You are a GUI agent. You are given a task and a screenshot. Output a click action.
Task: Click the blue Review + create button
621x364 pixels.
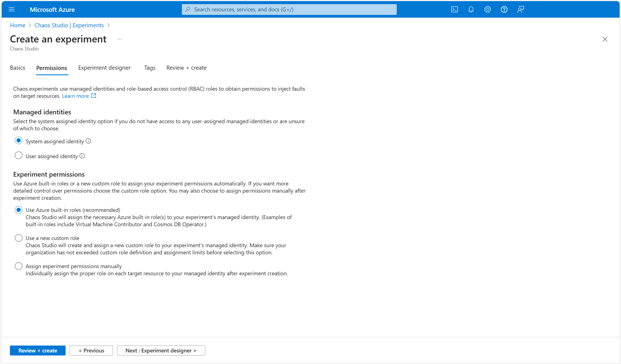point(38,350)
